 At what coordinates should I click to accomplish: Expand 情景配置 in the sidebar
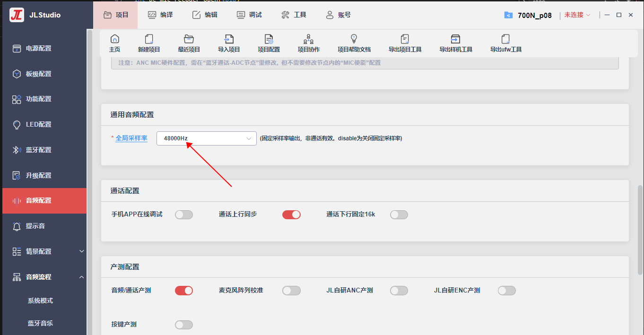(44, 251)
